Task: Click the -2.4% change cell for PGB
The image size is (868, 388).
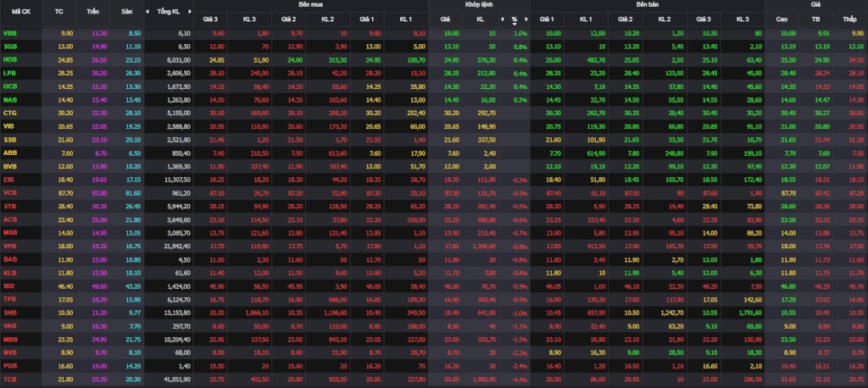Action: (520, 366)
